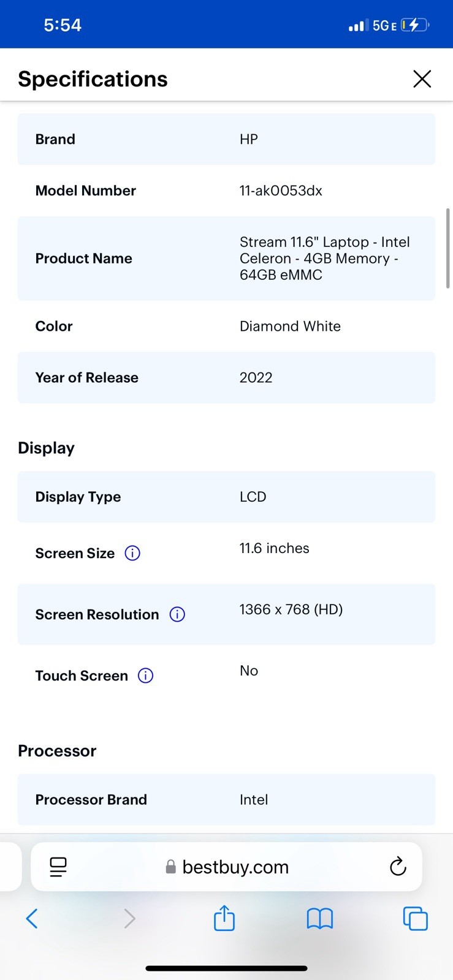Tap the Processor section heading
This screenshot has height=980, width=453.
tap(57, 751)
